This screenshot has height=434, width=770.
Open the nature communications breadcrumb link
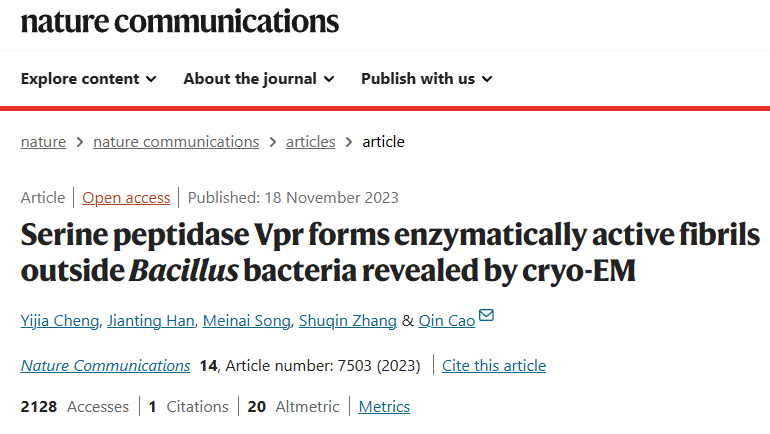(176, 142)
